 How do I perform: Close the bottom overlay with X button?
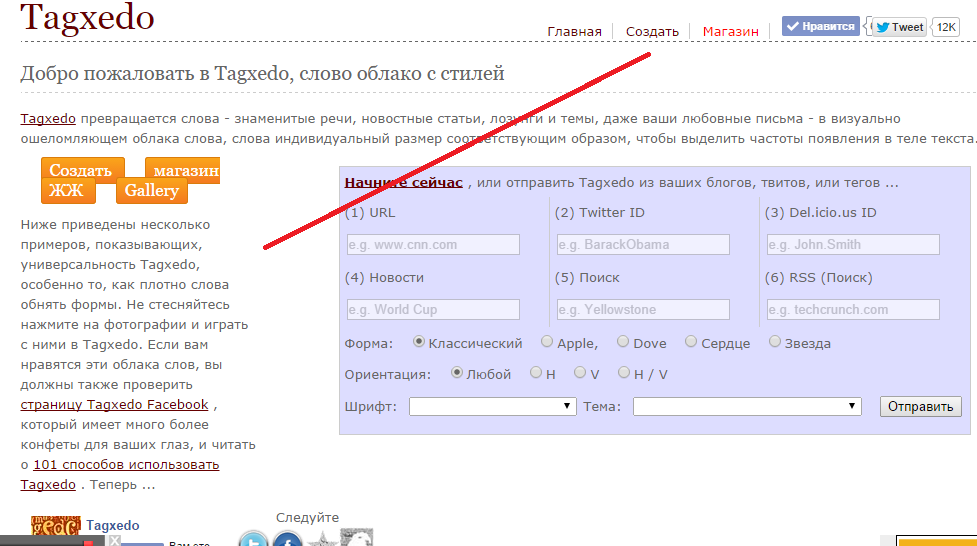pyautogui.click(x=115, y=540)
